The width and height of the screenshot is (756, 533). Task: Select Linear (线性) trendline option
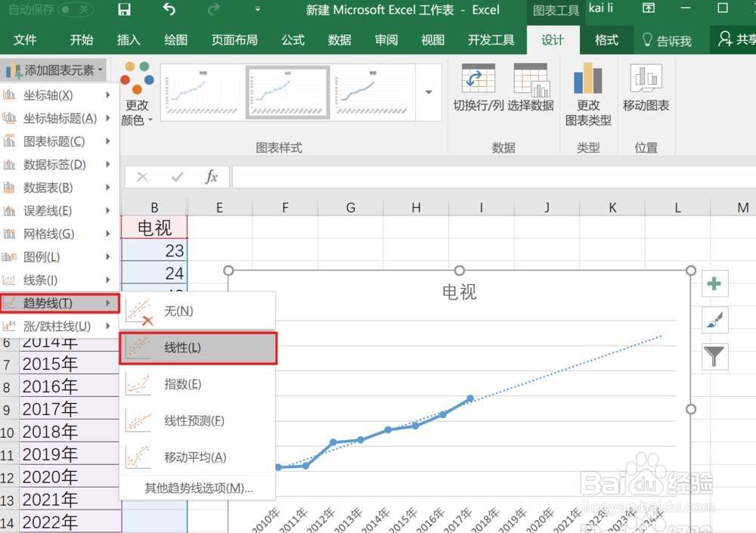(198, 348)
